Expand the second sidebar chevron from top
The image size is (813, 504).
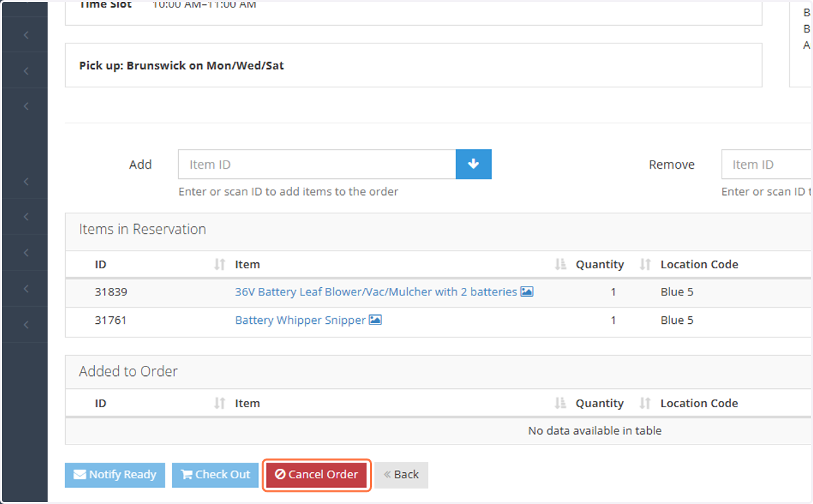pos(26,70)
